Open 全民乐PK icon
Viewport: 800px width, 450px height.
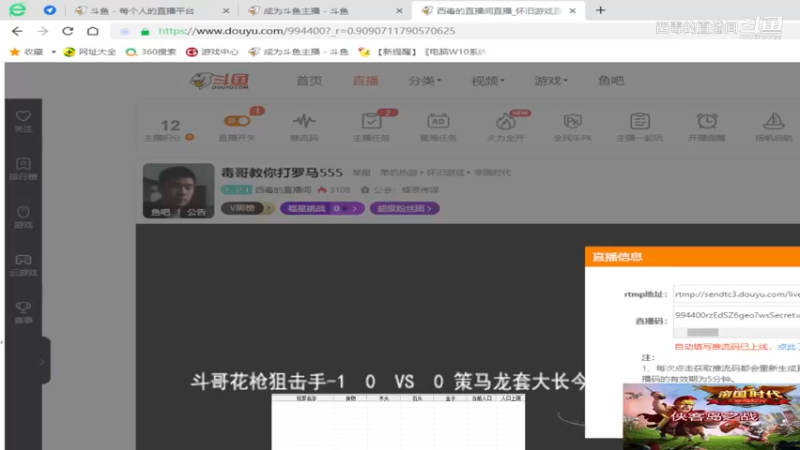pyautogui.click(x=572, y=127)
